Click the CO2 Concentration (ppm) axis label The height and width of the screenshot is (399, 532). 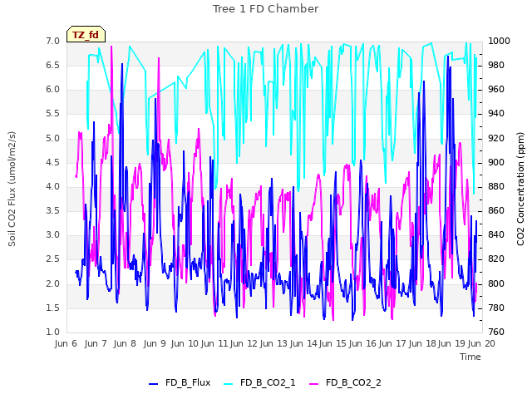pyautogui.click(x=520, y=189)
